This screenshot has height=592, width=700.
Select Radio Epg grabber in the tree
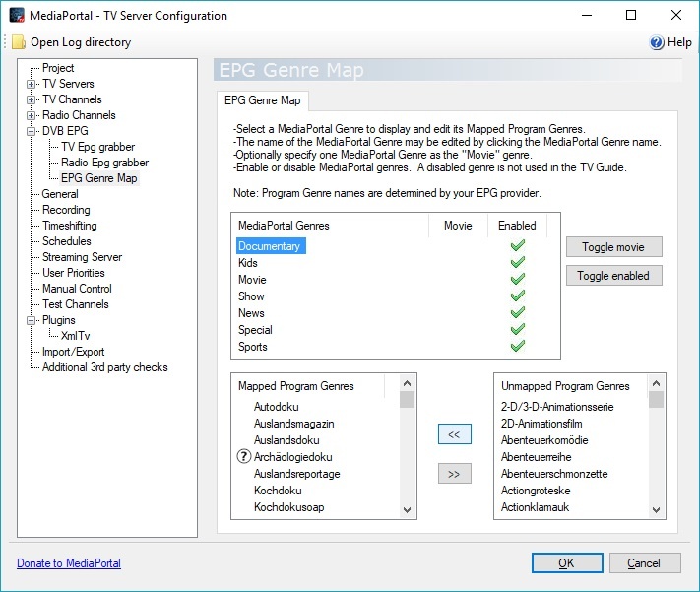point(105,163)
